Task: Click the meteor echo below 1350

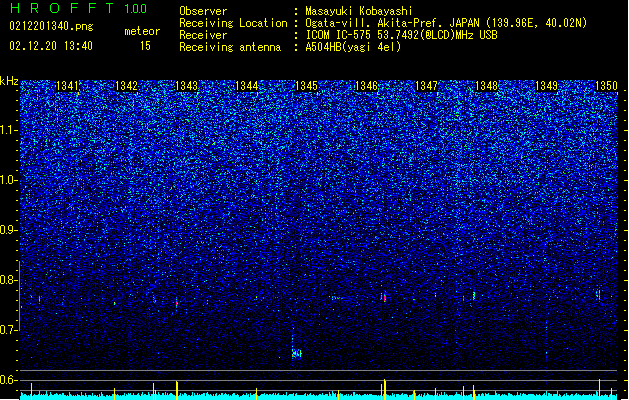Action: (599, 294)
